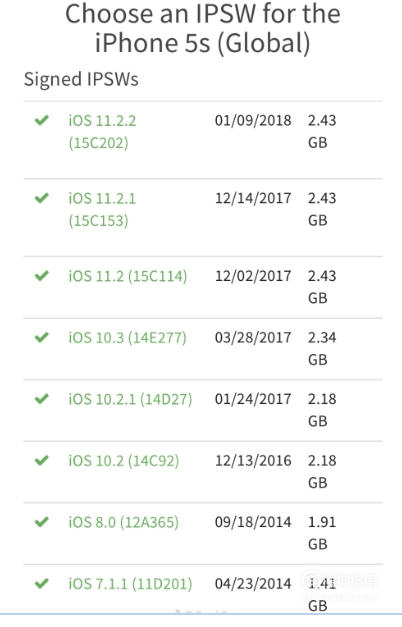
Task: Open the iOS 11.2.2 (15C202) firmware link
Action: (x=102, y=132)
